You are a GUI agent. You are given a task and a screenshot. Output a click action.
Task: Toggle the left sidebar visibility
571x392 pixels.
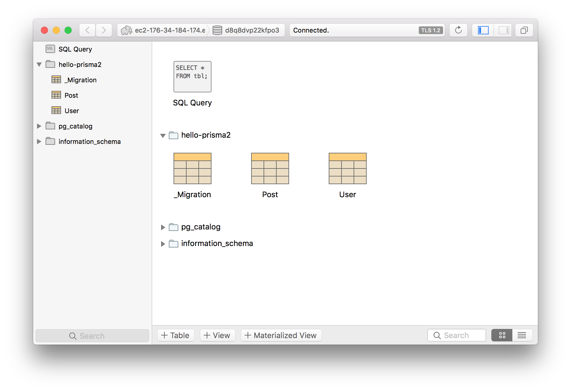(483, 30)
